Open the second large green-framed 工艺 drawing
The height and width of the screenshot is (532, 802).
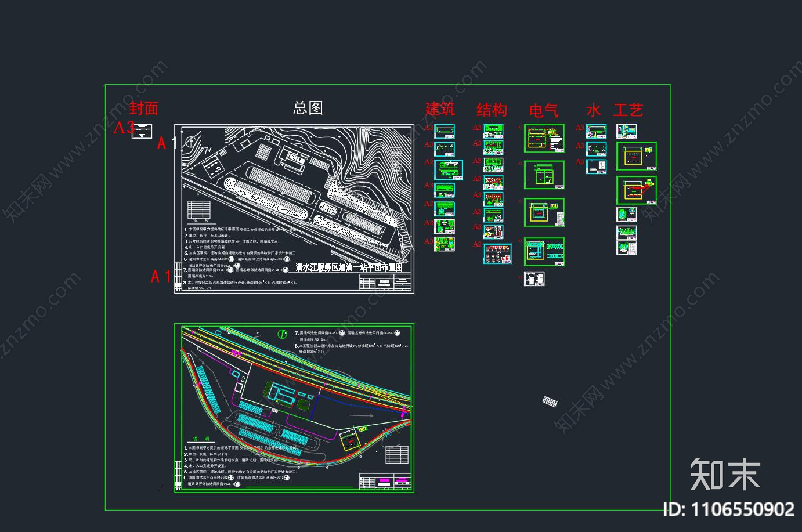(x=637, y=190)
